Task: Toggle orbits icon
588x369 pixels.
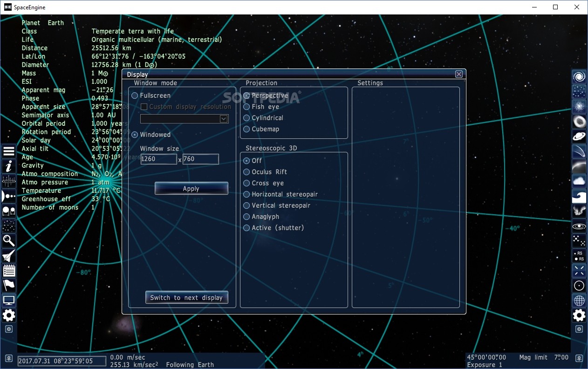Action: coord(579,226)
